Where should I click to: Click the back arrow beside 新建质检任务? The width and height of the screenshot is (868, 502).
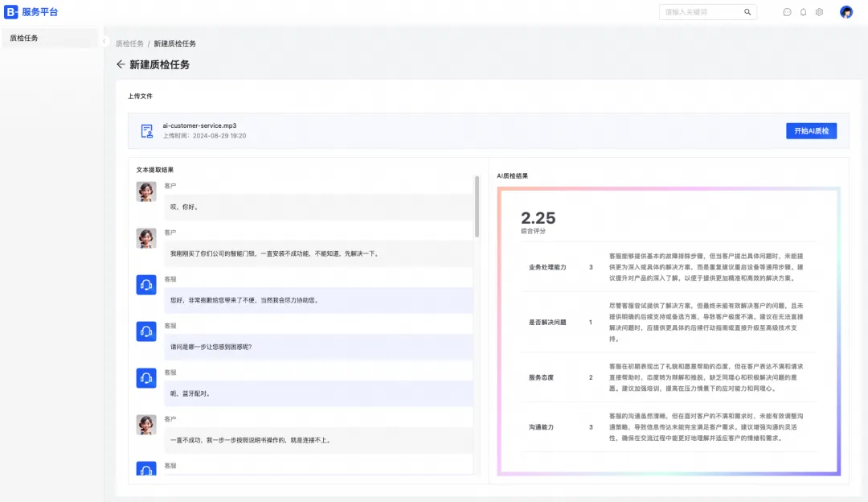[121, 64]
